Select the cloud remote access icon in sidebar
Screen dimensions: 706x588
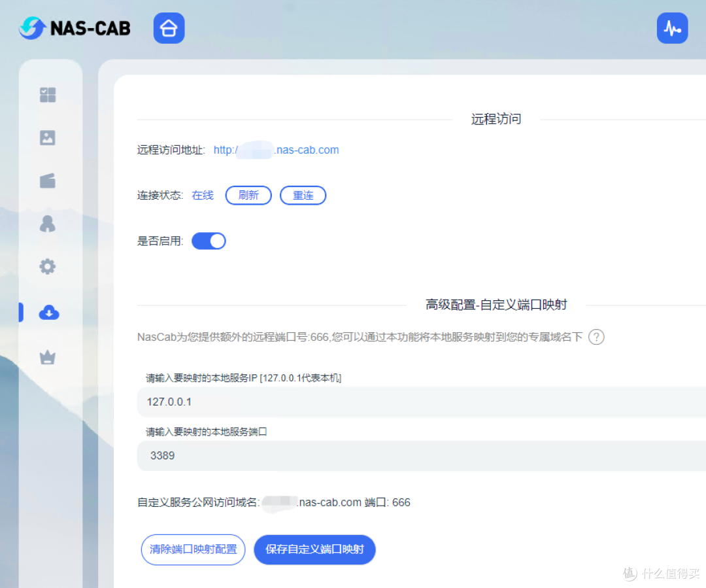tap(47, 313)
